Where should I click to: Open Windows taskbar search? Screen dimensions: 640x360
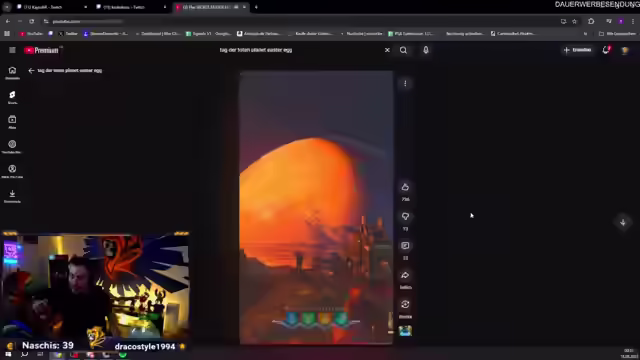[24, 354]
